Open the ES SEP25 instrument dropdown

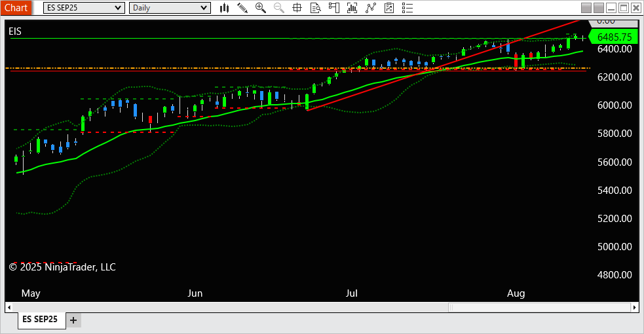85,8
